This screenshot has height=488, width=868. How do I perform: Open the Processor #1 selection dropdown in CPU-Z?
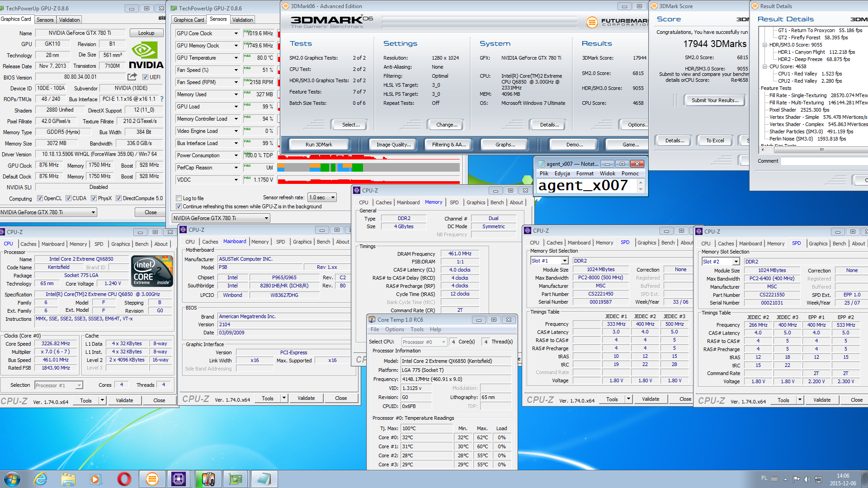point(59,385)
